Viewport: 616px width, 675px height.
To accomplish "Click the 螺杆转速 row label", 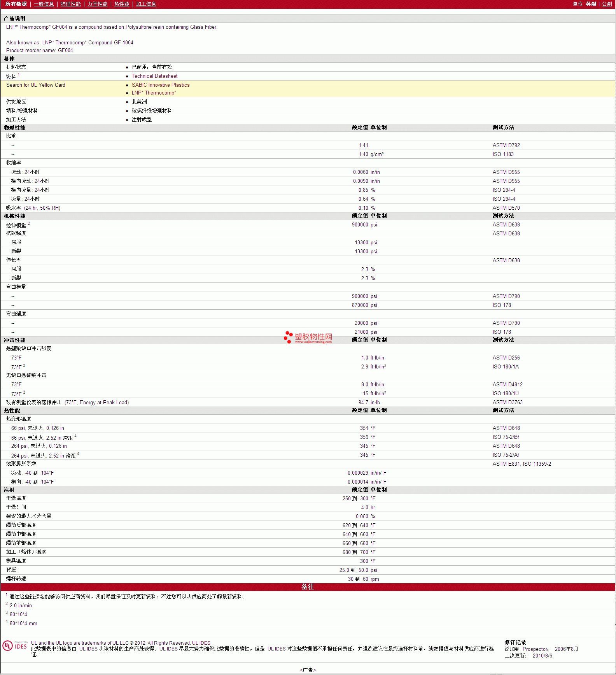I will (x=16, y=579).
